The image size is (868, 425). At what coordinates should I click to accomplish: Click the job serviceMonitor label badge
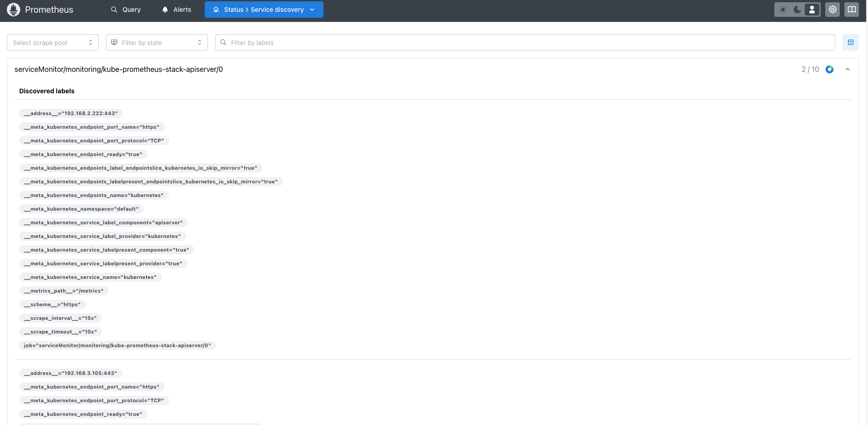tap(117, 345)
